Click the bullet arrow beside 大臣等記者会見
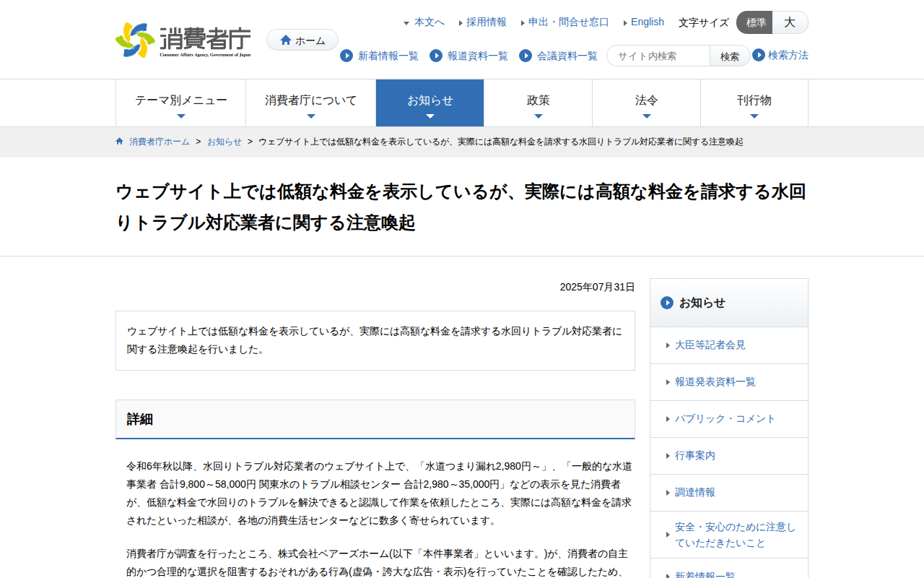This screenshot has width=924, height=578. tap(668, 346)
